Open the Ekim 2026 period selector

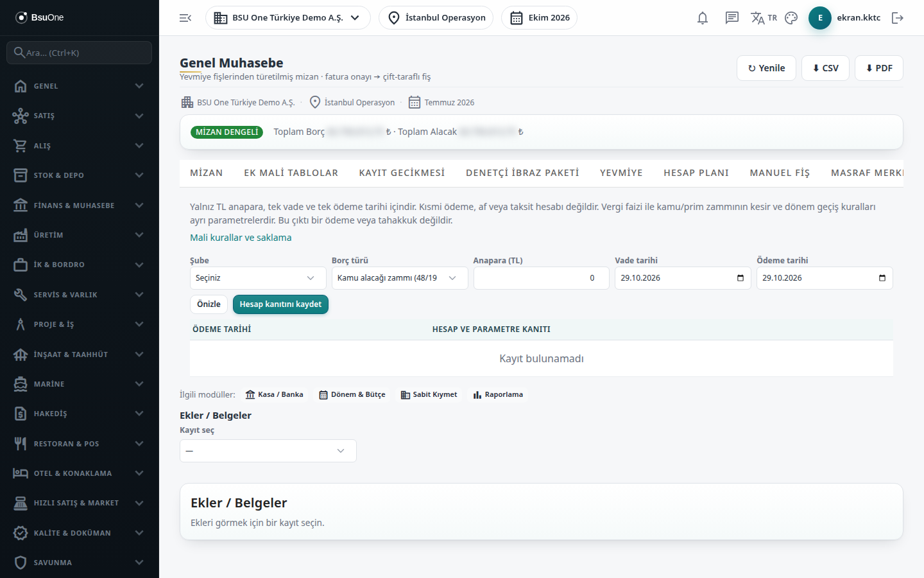[x=539, y=18]
